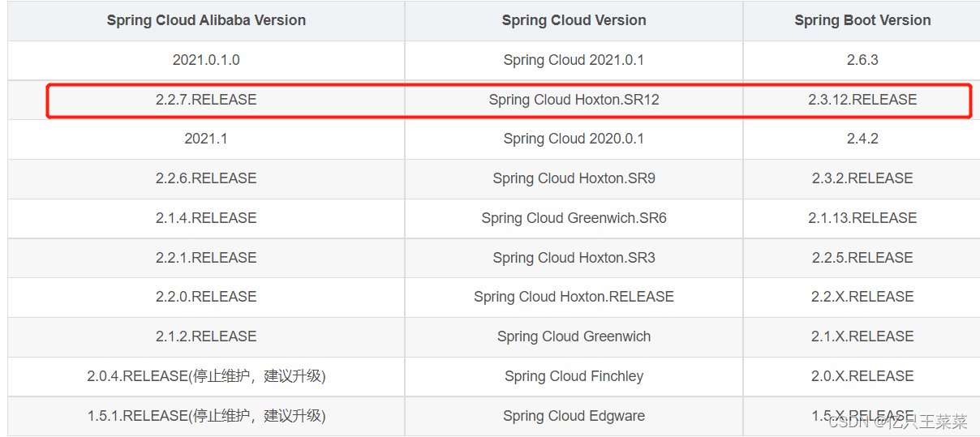
Task: Select the '2.0.X.RELEASE' Spring Boot cell
Action: pos(862,376)
